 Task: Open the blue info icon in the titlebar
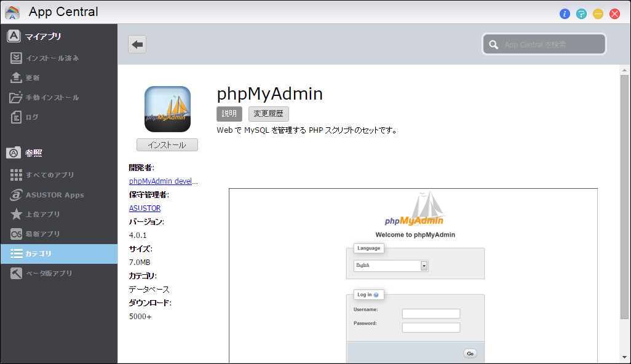tap(565, 14)
